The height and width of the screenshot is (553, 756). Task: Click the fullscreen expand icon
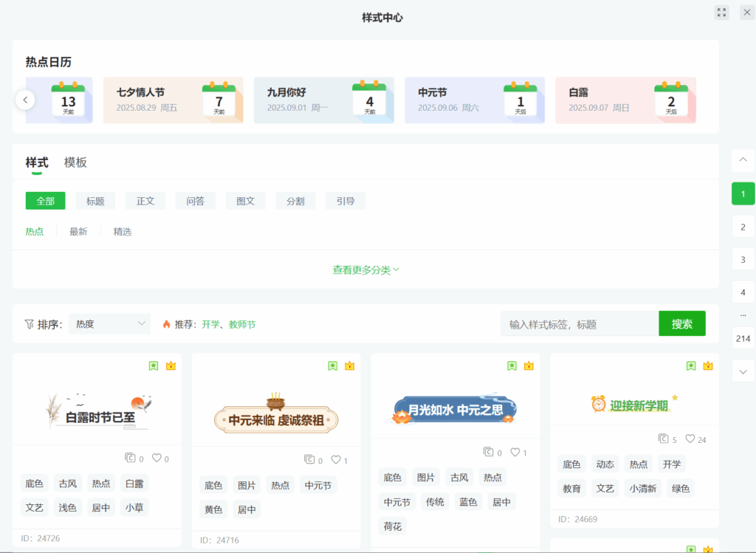pos(721,13)
